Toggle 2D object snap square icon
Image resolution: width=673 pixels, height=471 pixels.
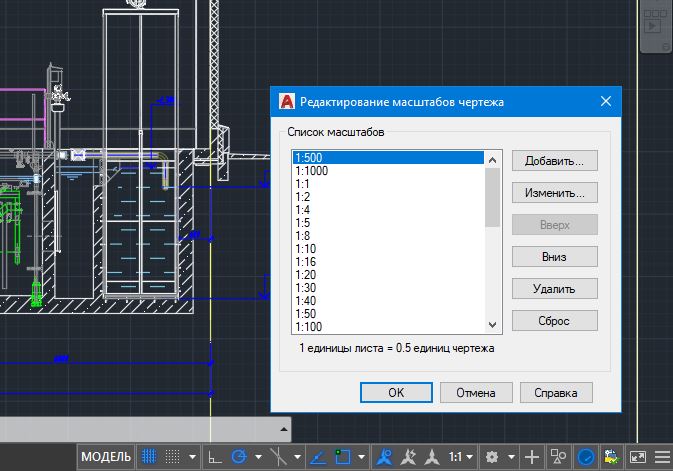[x=343, y=457]
